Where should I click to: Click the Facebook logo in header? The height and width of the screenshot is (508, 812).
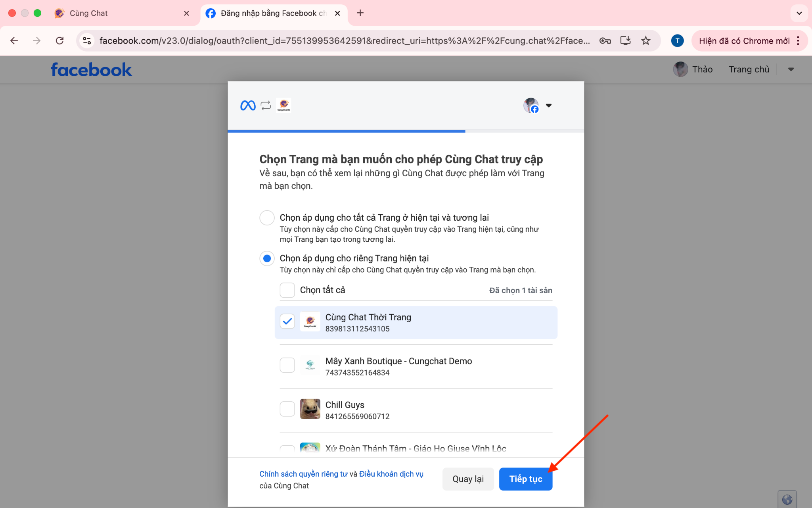(91, 70)
